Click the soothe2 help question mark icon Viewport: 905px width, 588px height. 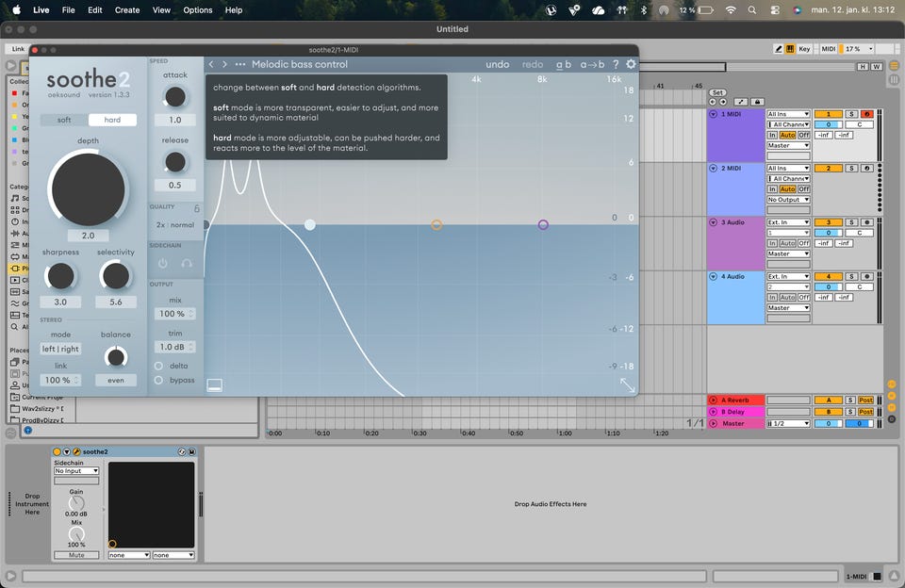[616, 64]
